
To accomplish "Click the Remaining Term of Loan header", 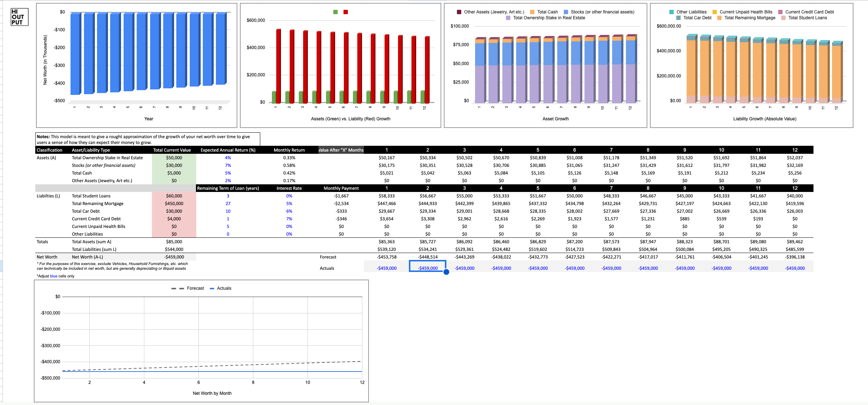I will [228, 188].
